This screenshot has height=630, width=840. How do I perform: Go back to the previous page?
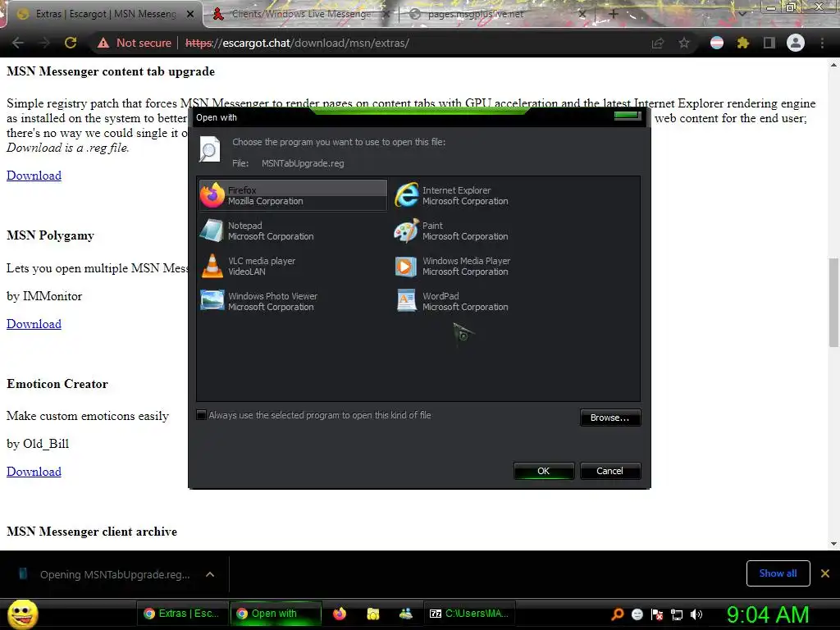click(x=18, y=43)
